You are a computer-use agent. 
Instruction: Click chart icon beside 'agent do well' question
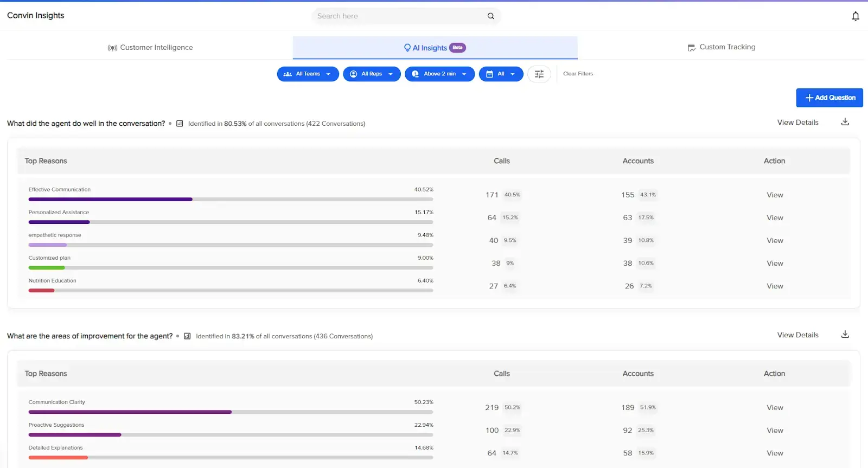coord(180,124)
